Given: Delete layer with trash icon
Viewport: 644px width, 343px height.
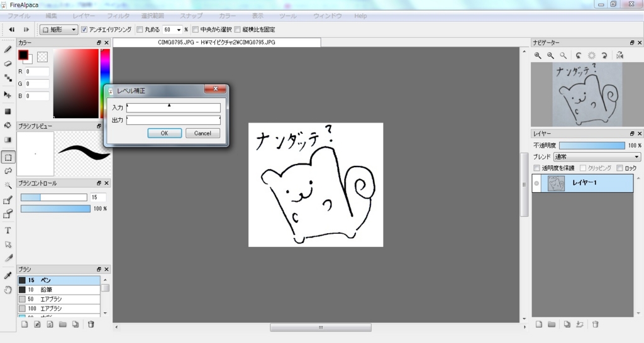Looking at the screenshot, I should tap(595, 324).
